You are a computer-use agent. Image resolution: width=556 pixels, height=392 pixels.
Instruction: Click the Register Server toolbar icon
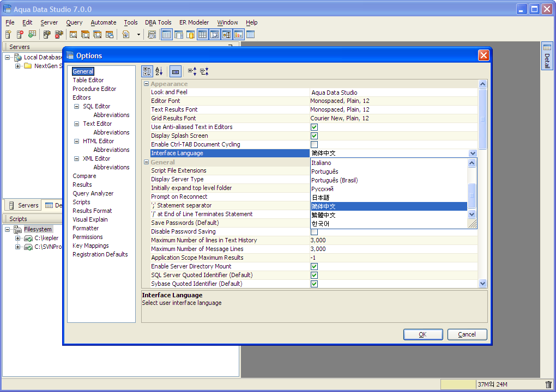[x=9, y=34]
